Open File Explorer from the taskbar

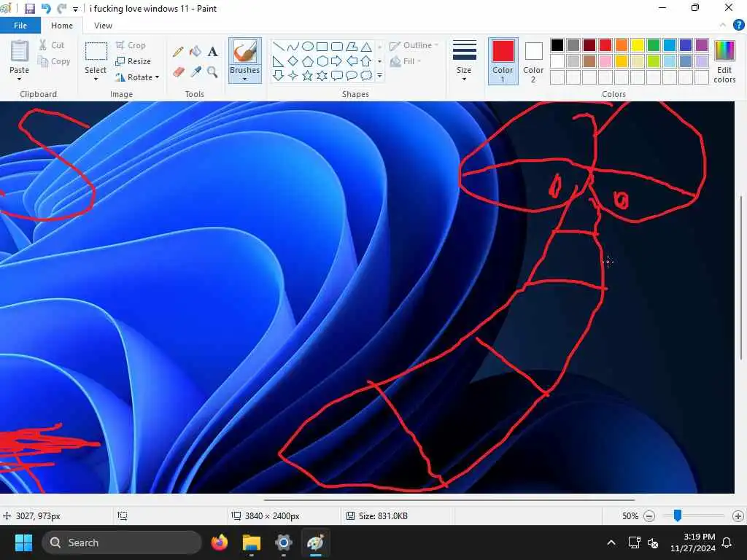[252, 542]
